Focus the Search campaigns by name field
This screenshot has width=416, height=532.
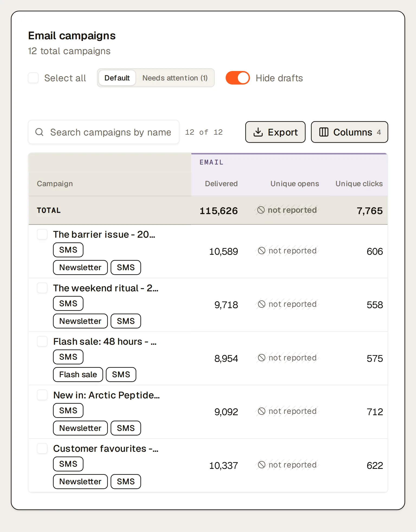coord(104,132)
